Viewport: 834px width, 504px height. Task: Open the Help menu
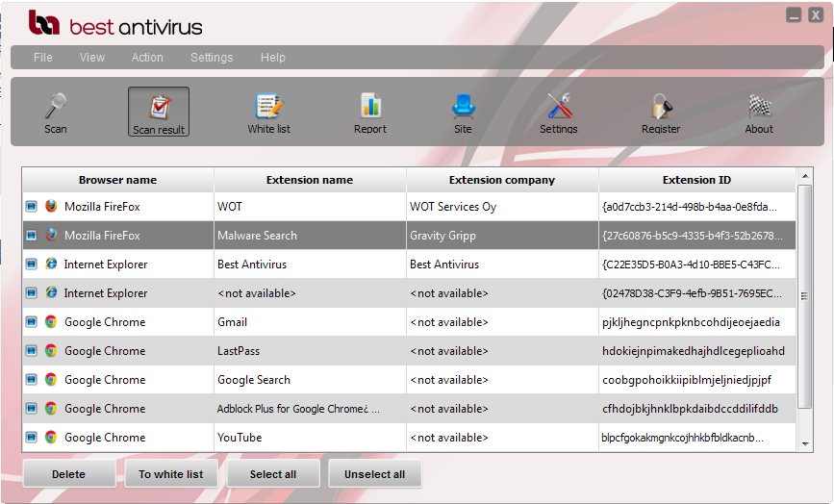coord(273,58)
